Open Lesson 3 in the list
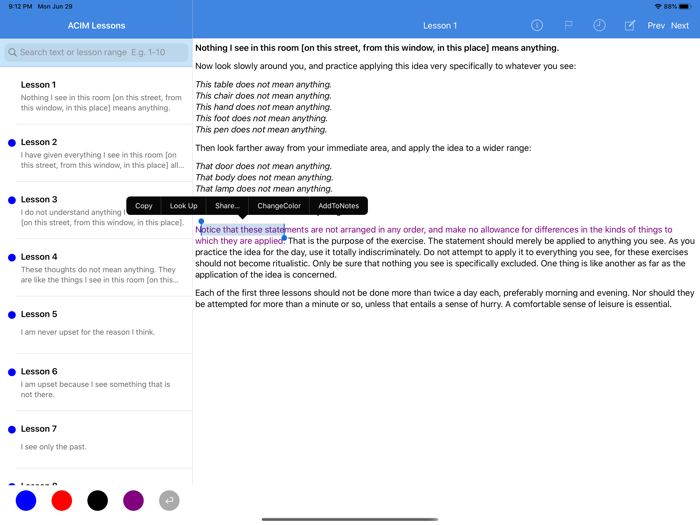The image size is (700, 525). (x=96, y=210)
